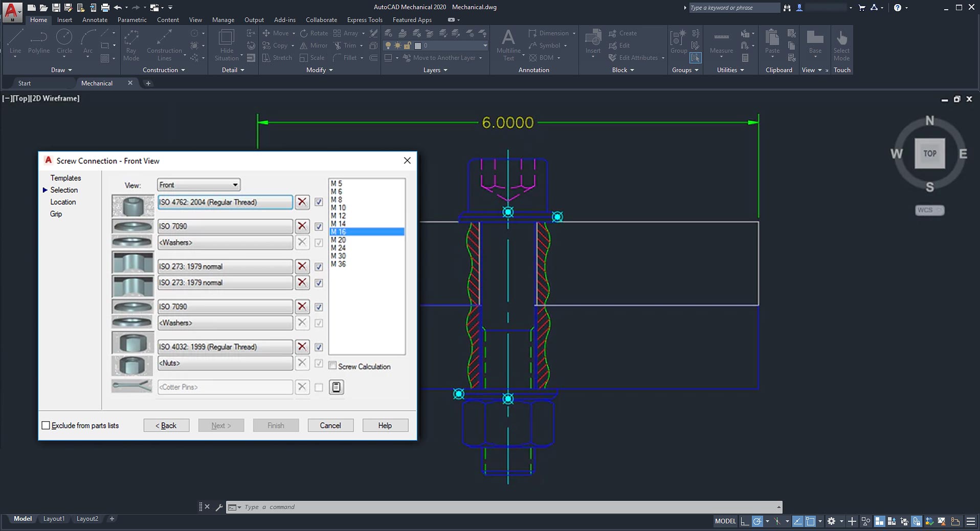Check Exclude from parts lists

pos(46,426)
